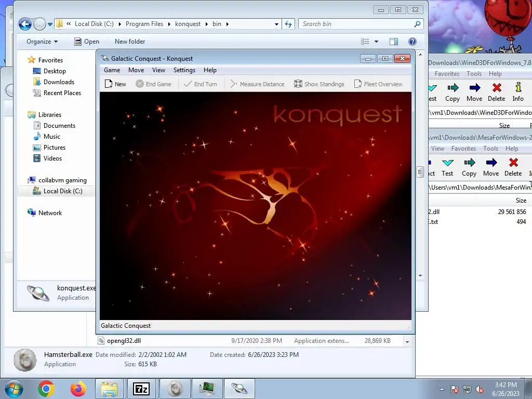532x399 pixels.
Task: Select Pictures library
Action: (54, 147)
